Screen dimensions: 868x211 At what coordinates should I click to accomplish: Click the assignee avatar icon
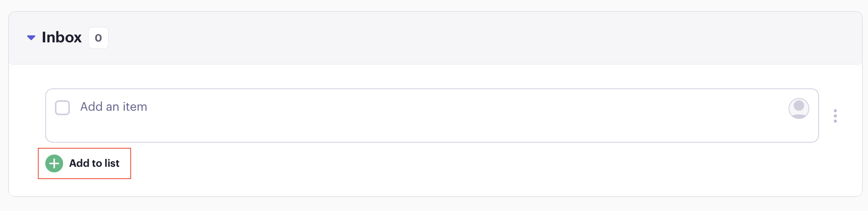[799, 108]
